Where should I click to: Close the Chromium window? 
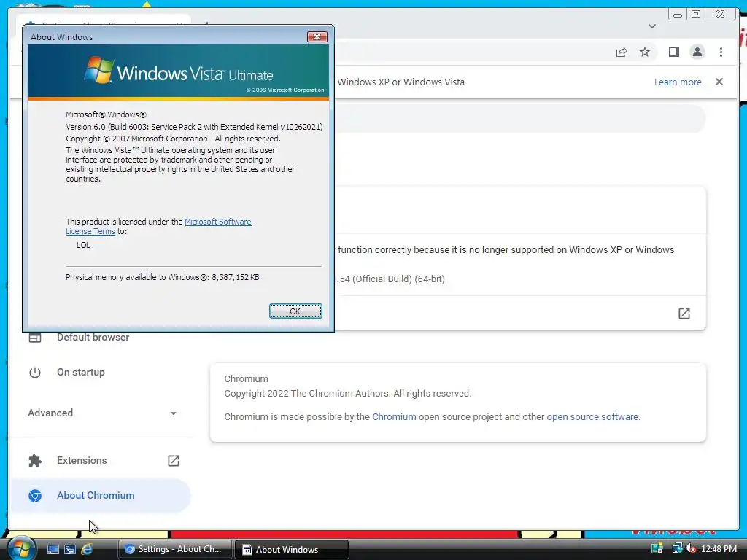click(x=720, y=15)
